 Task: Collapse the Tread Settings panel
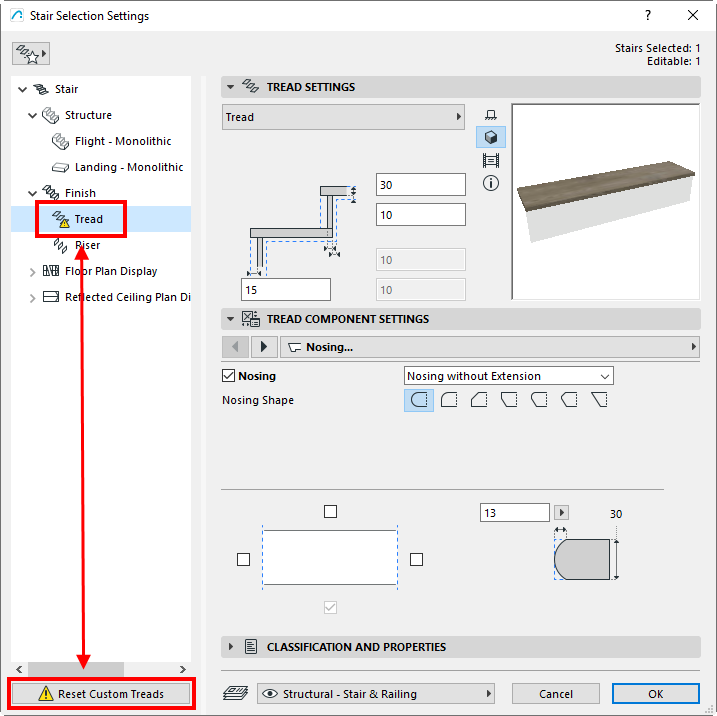[230, 86]
